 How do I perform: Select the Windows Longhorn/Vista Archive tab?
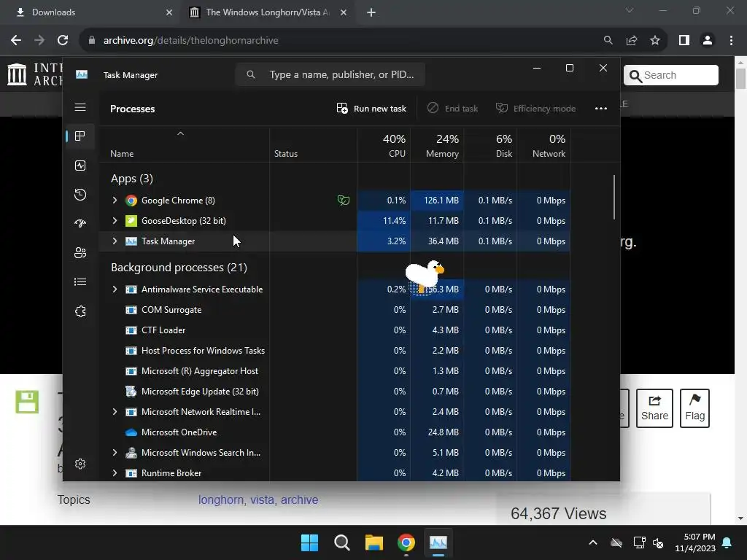tap(267, 12)
